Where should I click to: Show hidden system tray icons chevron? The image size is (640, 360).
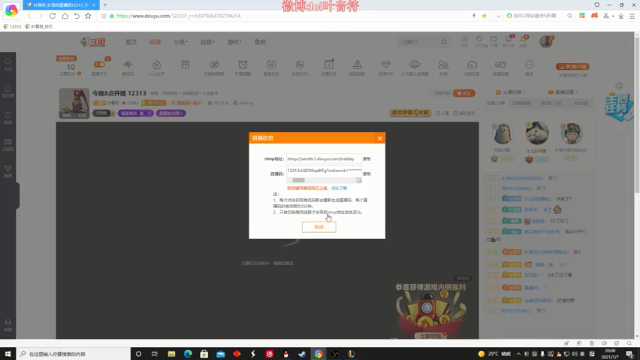click(x=518, y=354)
